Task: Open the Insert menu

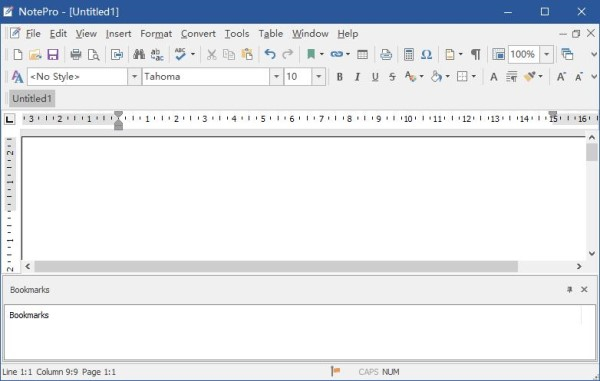Action: [118, 34]
